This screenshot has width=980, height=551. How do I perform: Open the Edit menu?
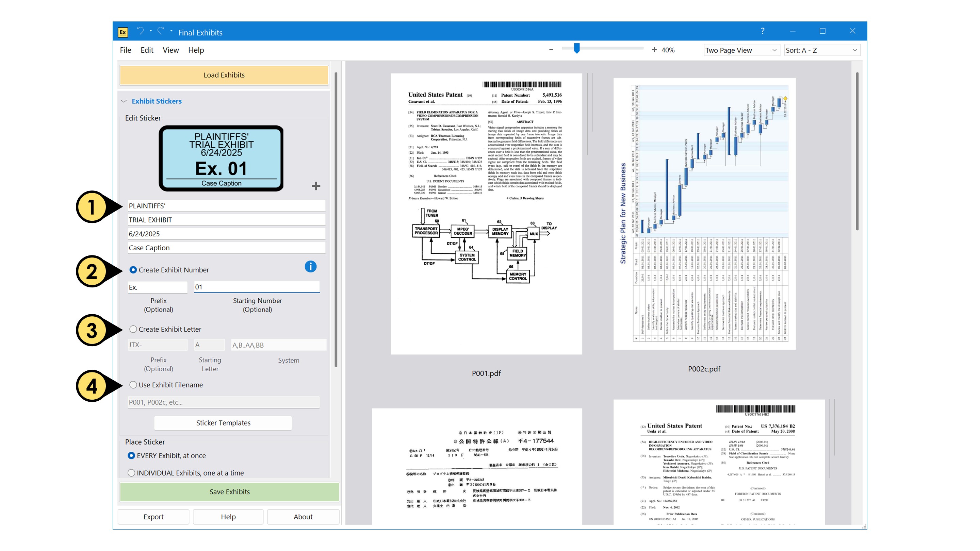[147, 50]
